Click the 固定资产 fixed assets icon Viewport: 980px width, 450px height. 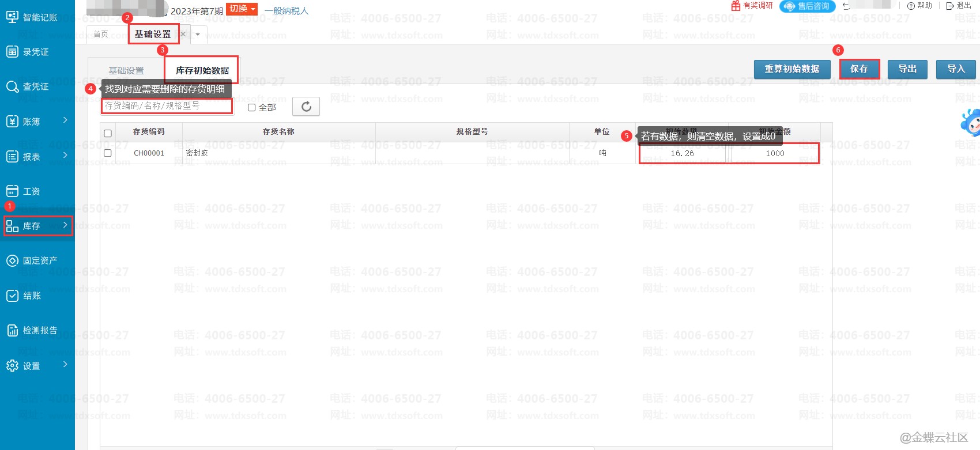12,260
